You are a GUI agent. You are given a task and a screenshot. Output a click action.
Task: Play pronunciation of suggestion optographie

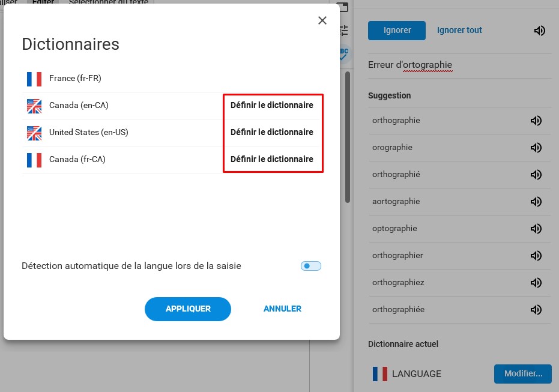click(536, 229)
